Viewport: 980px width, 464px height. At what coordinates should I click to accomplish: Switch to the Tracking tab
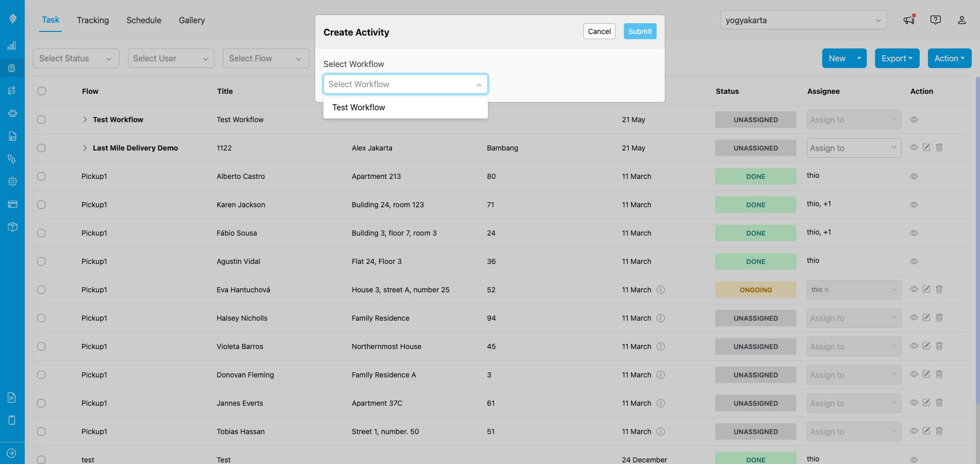(93, 20)
